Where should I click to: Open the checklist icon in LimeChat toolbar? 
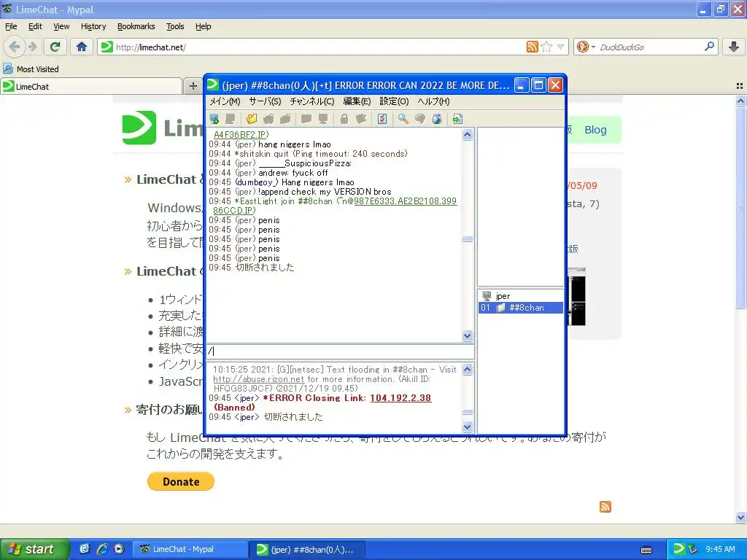[x=382, y=119]
